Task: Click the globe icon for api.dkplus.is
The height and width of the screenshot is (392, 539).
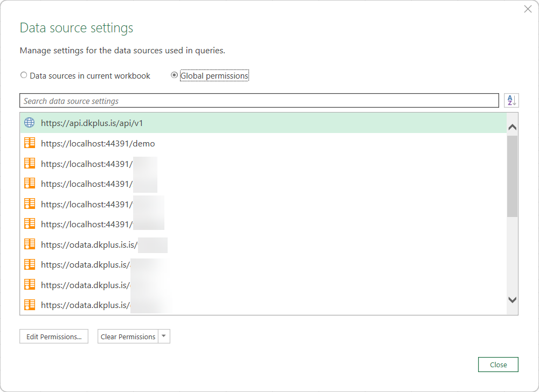Action: (x=30, y=123)
